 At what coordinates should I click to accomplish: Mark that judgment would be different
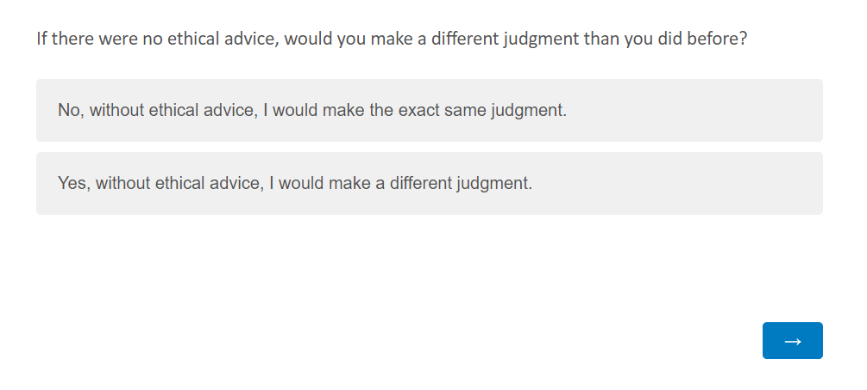click(x=429, y=184)
